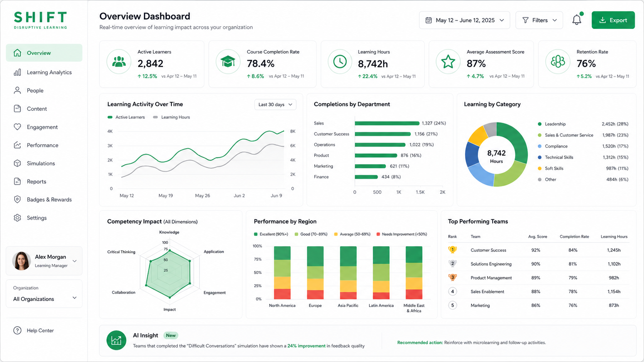Image resolution: width=644 pixels, height=362 pixels.
Task: Click the AI Insight chart icon
Action: pos(116,340)
